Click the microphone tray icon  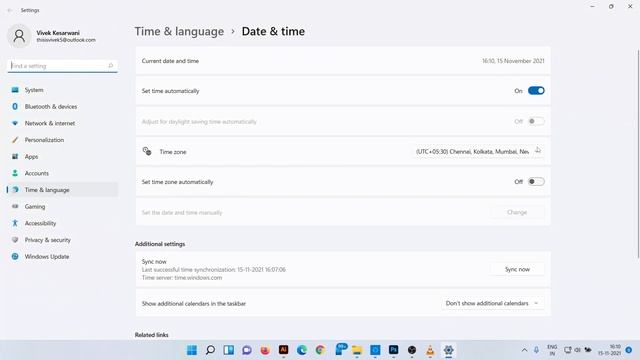click(536, 350)
